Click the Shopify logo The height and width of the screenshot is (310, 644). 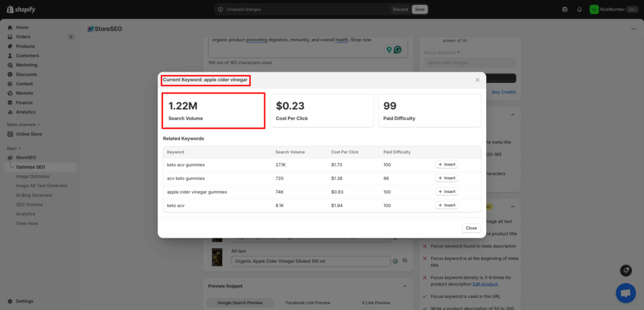[x=21, y=9]
